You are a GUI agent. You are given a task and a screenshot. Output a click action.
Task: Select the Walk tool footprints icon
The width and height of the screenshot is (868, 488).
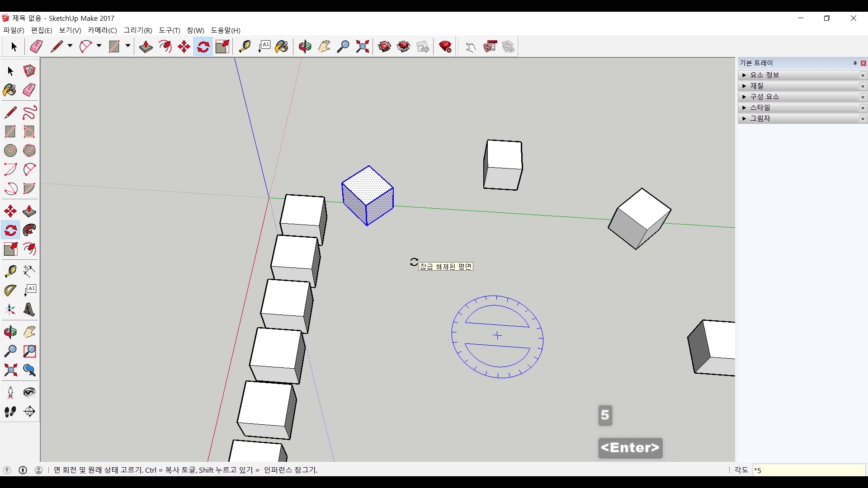(10, 412)
